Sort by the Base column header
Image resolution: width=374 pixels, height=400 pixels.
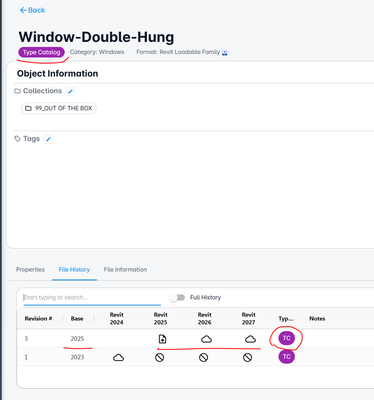click(x=77, y=319)
